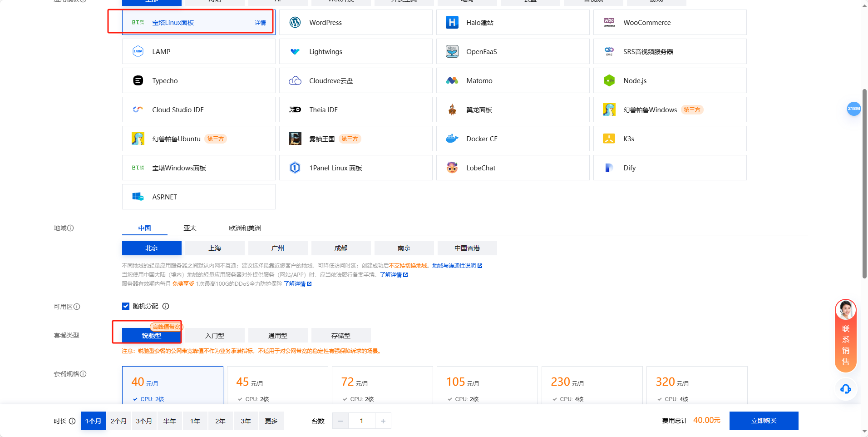The image size is (868, 437).
Task: Open the 地域与连通性说明 link
Action: 457,266
